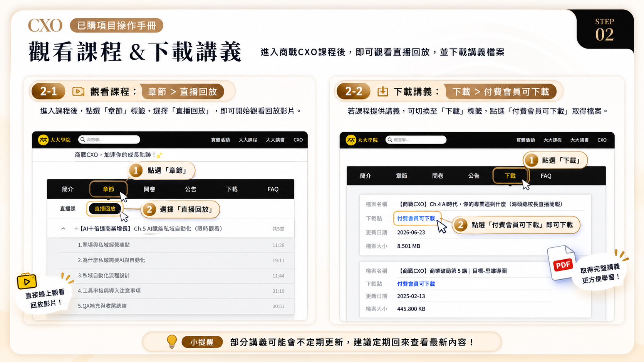644x362 pixels.
Task: Choose the 直播回放 sub-tab
Action: pyautogui.click(x=105, y=209)
